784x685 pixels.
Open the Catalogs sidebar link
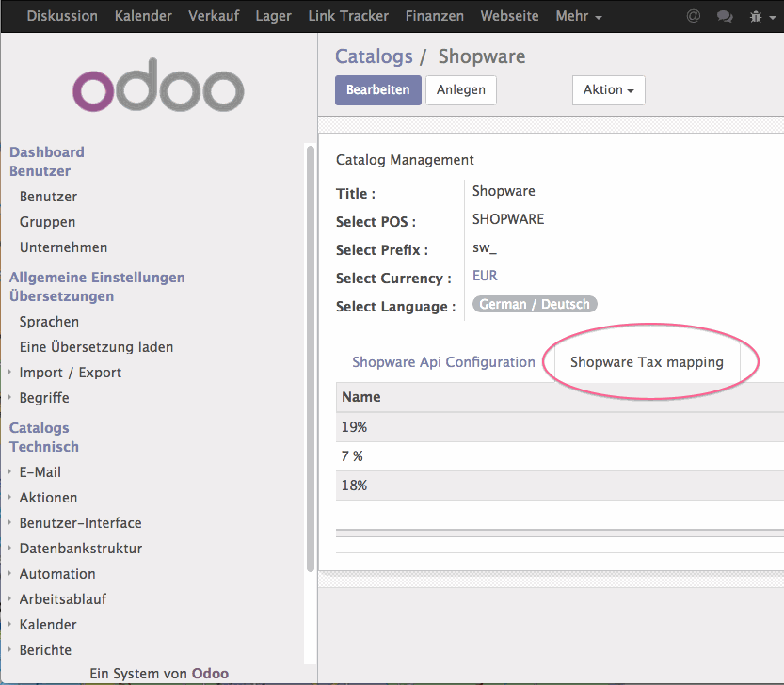pyautogui.click(x=39, y=428)
